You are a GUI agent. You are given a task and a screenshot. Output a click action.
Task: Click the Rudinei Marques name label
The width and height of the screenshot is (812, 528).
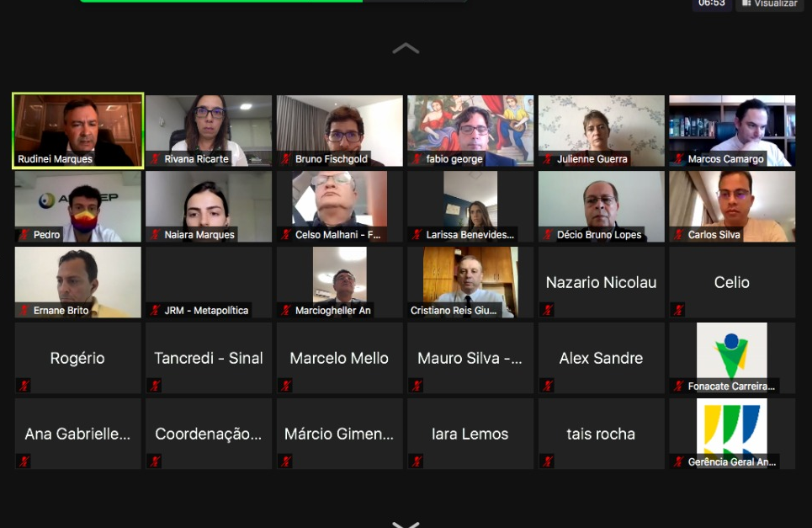pos(55,159)
